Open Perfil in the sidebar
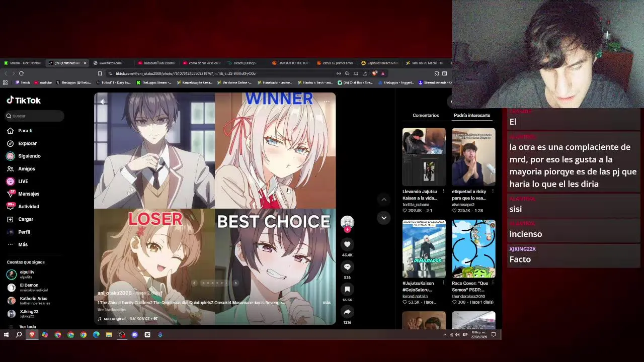This screenshot has height=362, width=644. (19, 232)
